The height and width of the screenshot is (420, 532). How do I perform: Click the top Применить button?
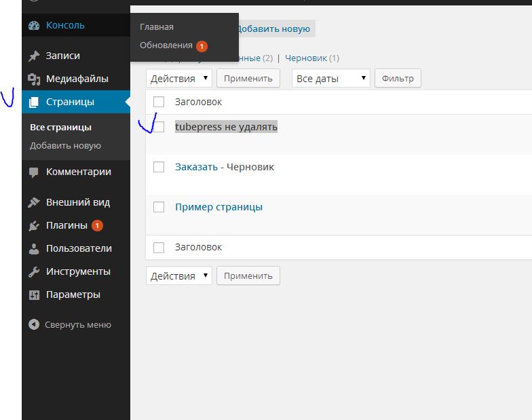248,79
